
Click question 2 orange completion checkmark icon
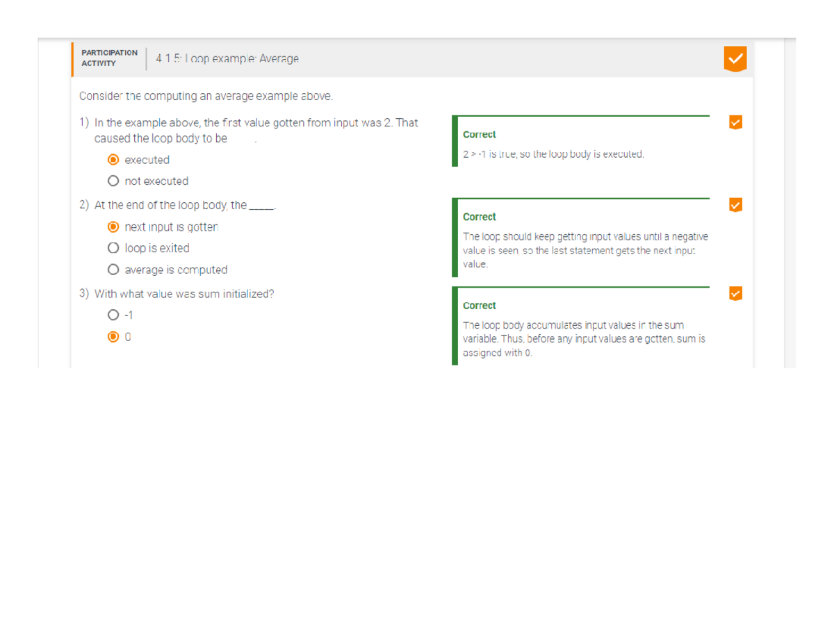tap(735, 204)
